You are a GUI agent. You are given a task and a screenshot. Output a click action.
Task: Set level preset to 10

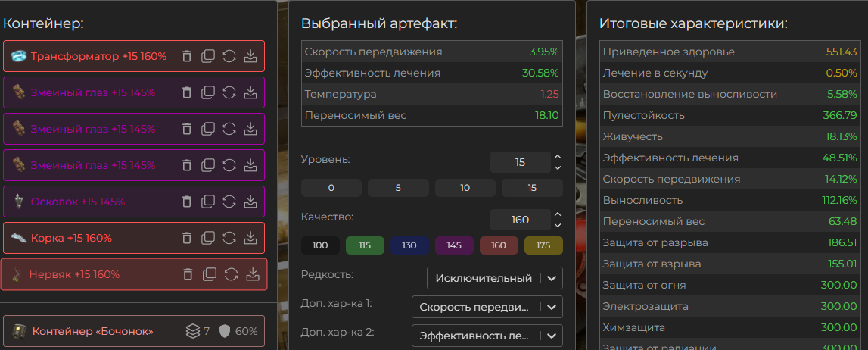click(x=465, y=188)
